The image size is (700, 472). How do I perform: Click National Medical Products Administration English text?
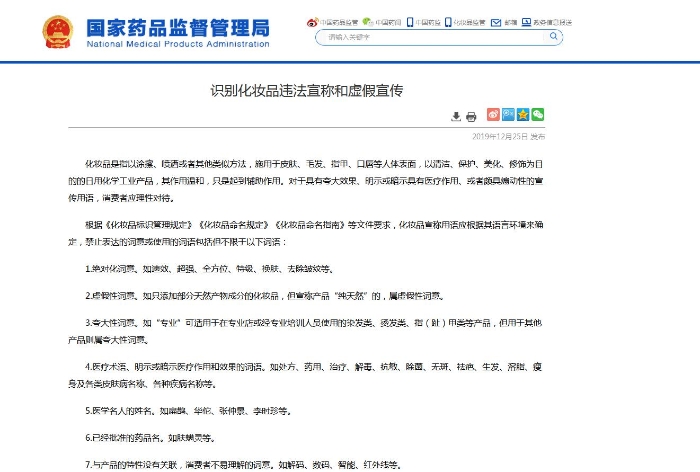tap(179, 44)
